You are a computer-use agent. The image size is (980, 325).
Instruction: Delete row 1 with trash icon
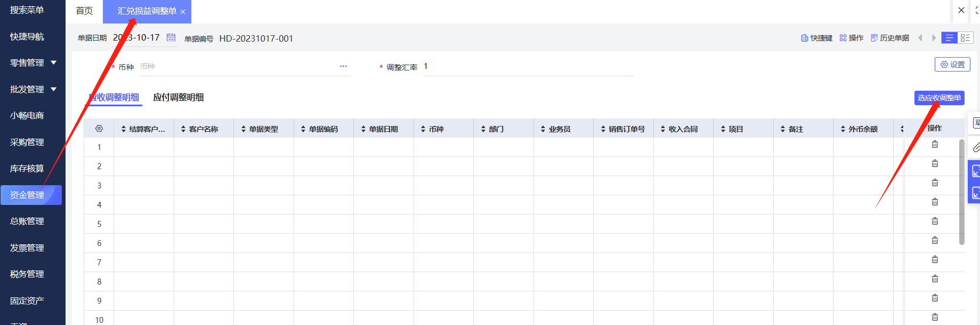(935, 145)
